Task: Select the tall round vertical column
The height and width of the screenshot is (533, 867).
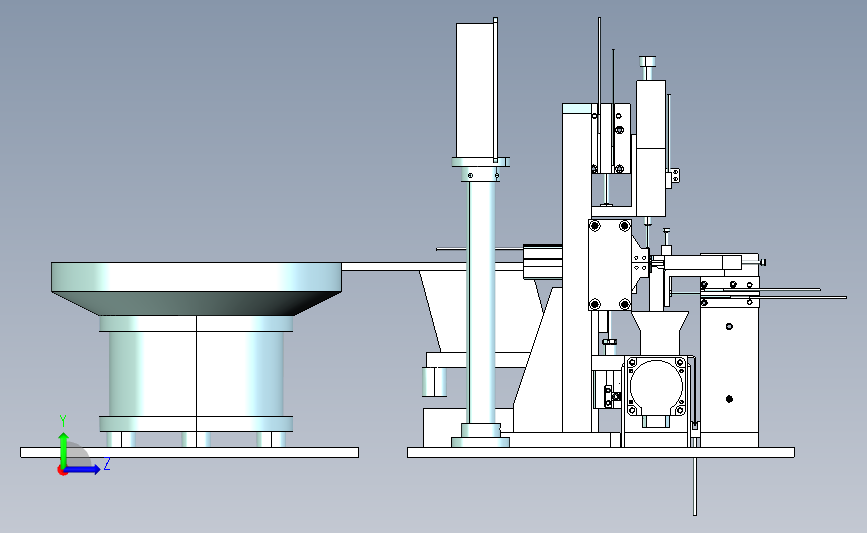Action: [x=482, y=302]
